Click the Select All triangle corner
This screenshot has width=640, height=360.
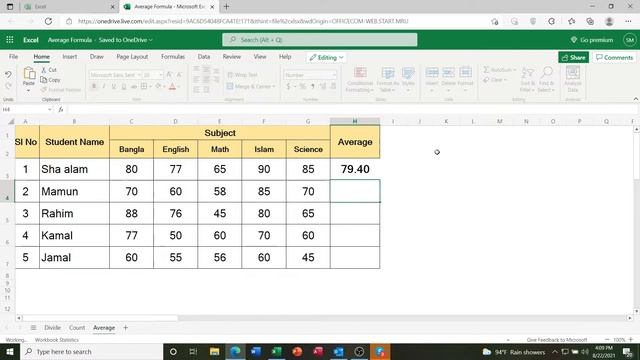tap(11, 121)
